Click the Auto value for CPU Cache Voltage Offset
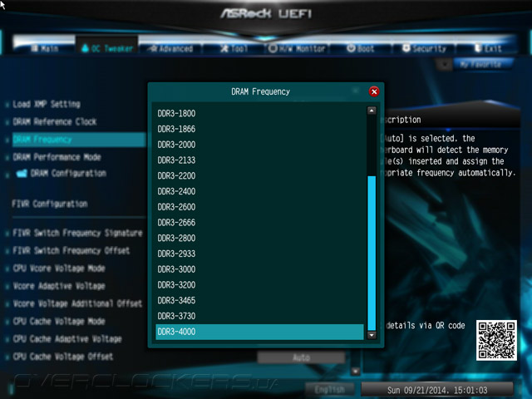This screenshot has height=399, width=532. point(301,357)
